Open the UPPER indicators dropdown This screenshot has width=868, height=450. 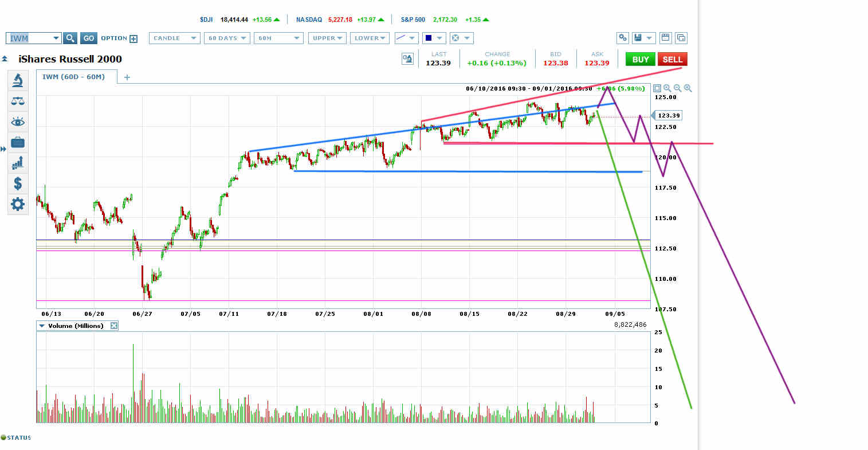327,38
